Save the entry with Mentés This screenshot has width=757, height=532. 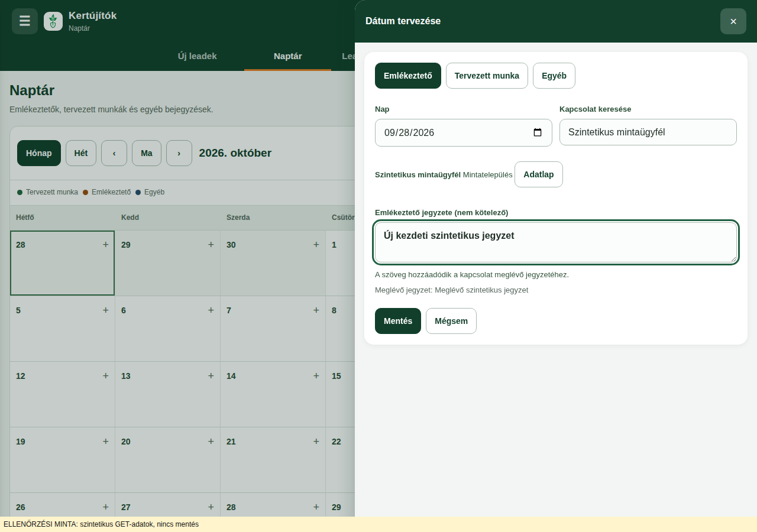coord(398,321)
